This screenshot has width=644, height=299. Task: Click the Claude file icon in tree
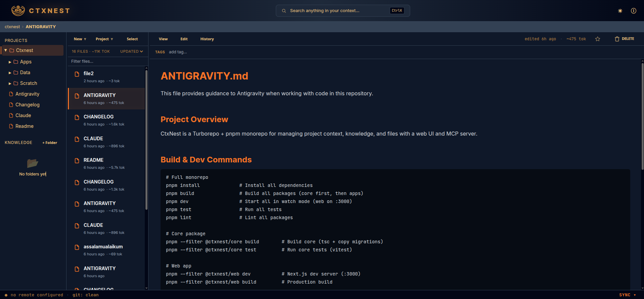click(11, 115)
